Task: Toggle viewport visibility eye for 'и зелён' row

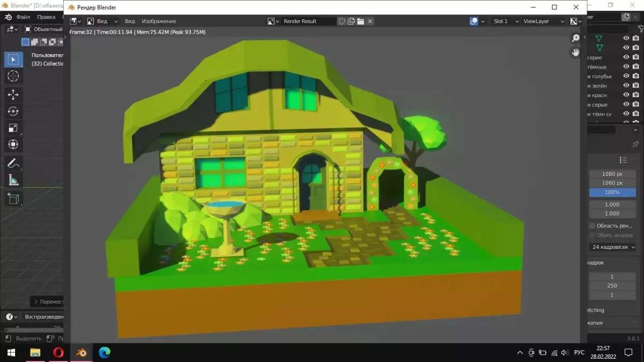Action: 626,86
